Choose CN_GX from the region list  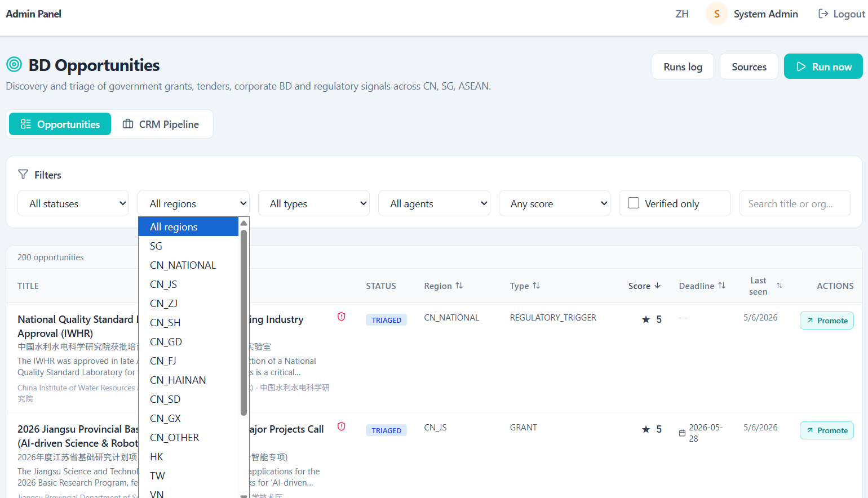click(x=188, y=418)
